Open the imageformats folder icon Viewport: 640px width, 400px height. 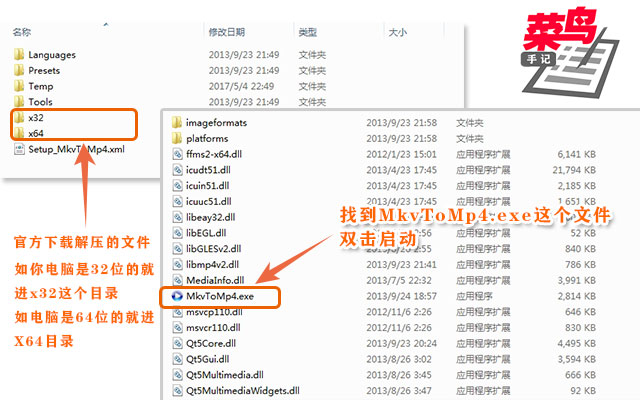pyautogui.click(x=177, y=122)
